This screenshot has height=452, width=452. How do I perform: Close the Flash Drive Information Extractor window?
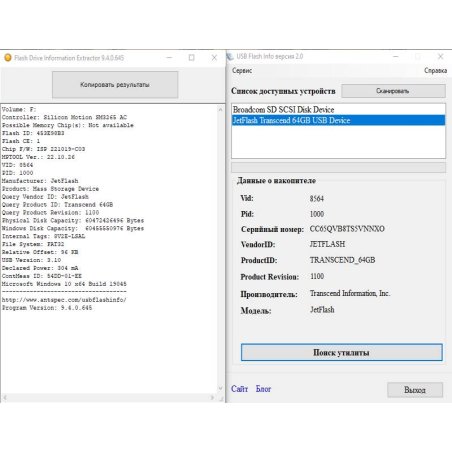click(x=214, y=58)
